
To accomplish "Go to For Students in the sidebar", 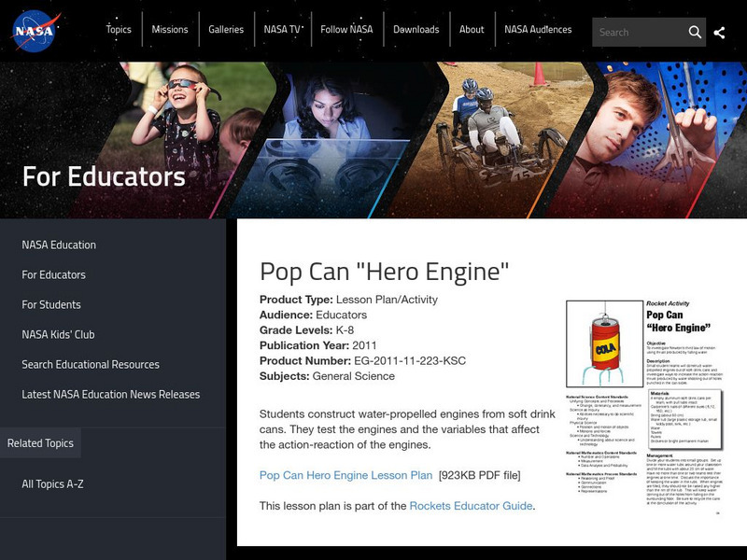I will pyautogui.click(x=51, y=304).
